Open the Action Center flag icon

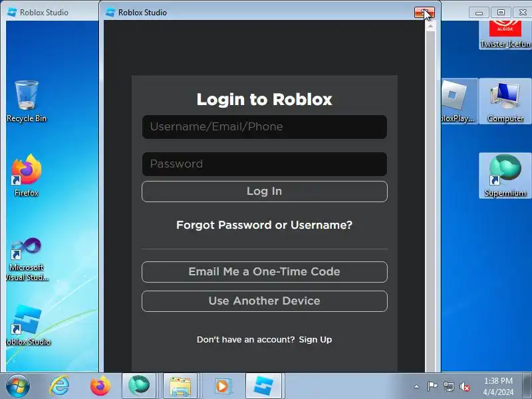pos(432,386)
